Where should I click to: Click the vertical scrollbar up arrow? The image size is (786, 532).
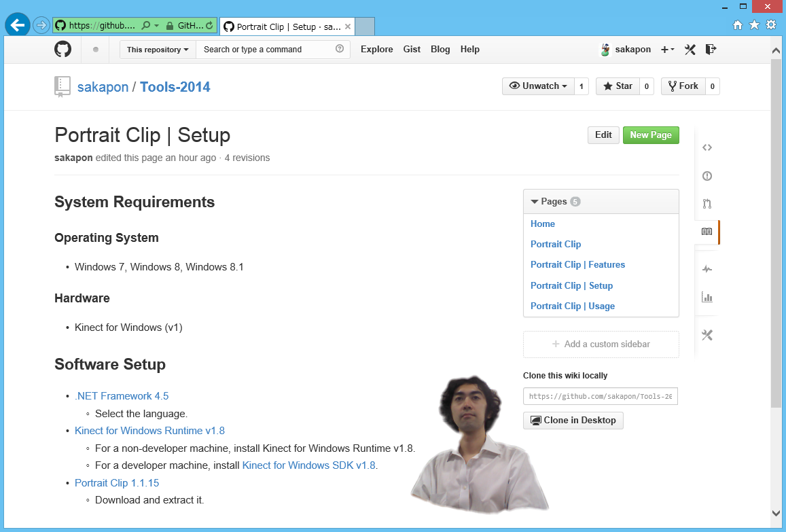[776, 50]
